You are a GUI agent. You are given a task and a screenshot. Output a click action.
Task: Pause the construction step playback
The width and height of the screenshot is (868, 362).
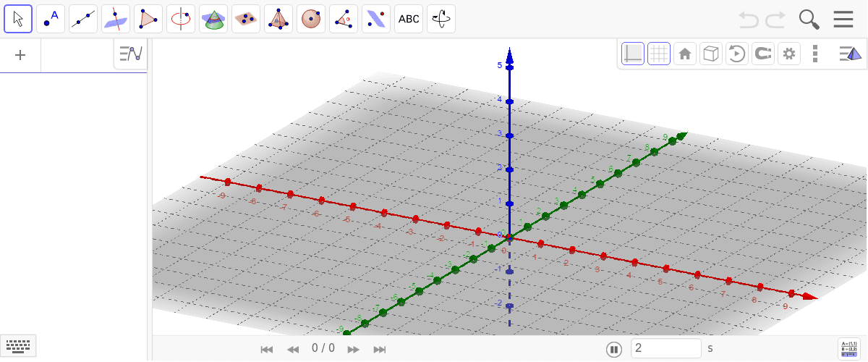click(x=614, y=349)
